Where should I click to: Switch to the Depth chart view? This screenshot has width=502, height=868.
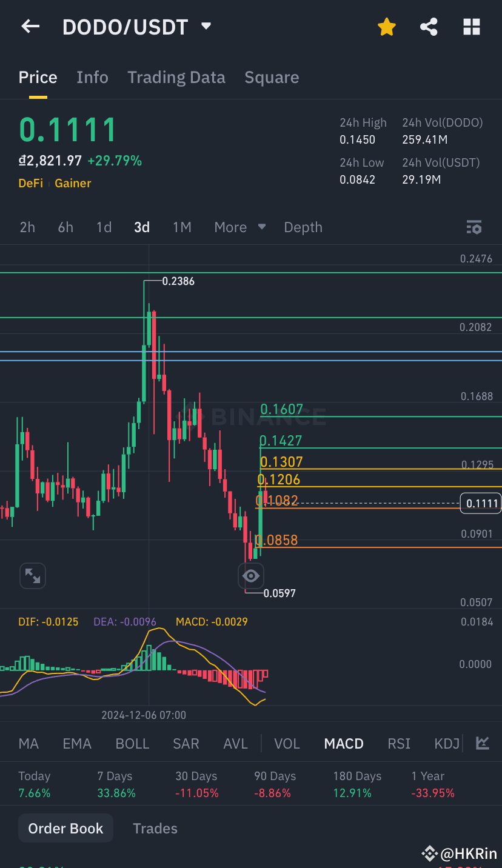[x=303, y=227]
